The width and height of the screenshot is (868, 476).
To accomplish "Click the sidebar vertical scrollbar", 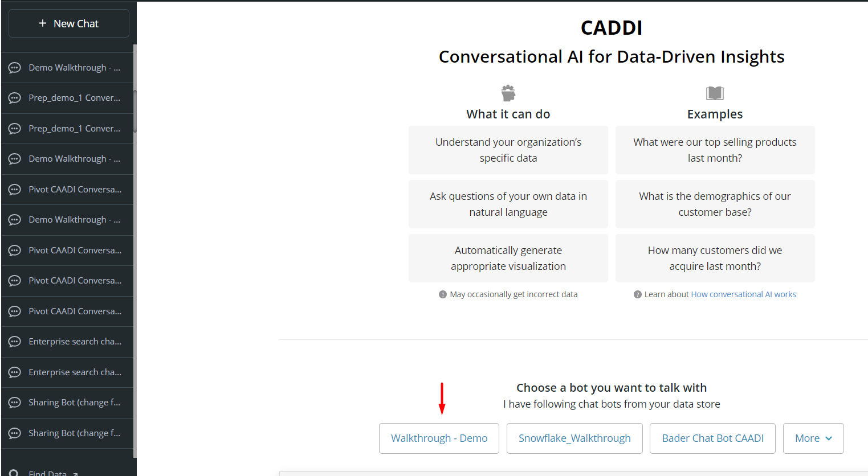I will 135,111.
